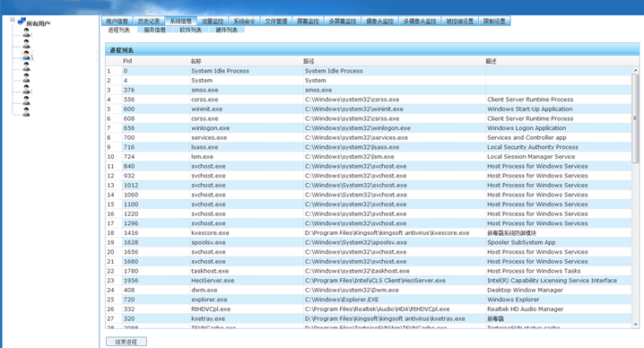Select the highlighted blue user icon

click(26, 55)
